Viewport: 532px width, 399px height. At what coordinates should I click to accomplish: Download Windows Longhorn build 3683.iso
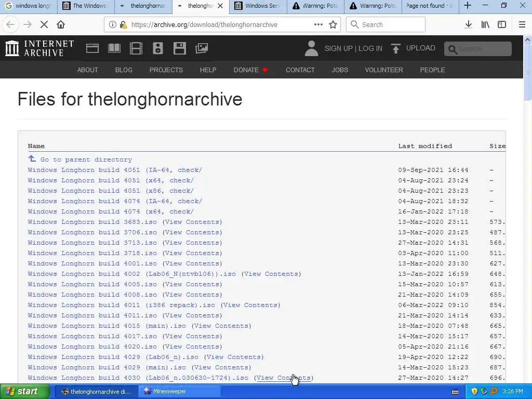92,222
